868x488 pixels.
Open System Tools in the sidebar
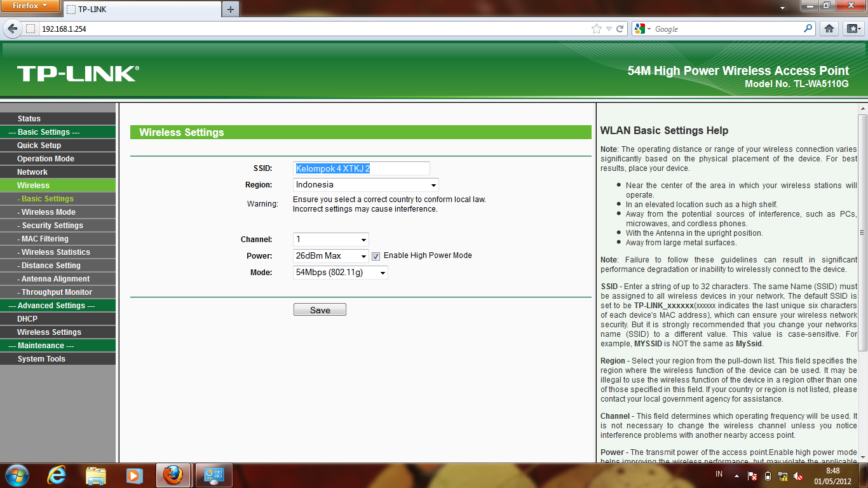[58, 359]
